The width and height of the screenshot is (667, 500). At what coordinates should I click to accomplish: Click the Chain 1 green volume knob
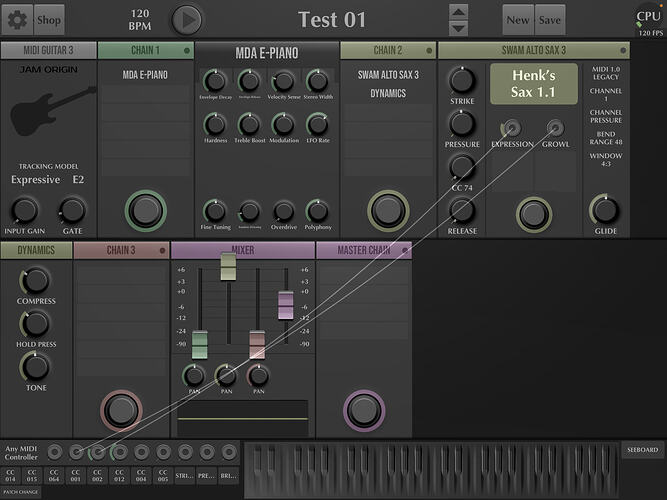click(x=145, y=211)
